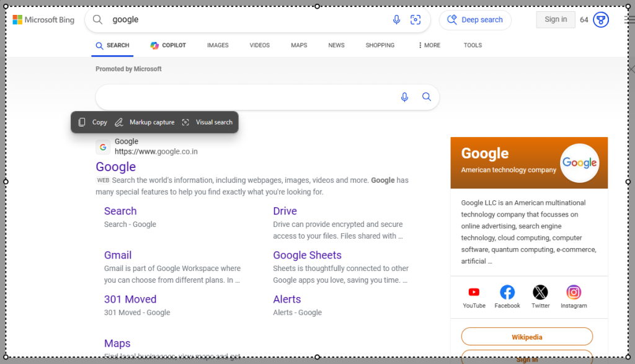Copy the captured screenshot
Screen dimensions: 635x364
[93, 122]
